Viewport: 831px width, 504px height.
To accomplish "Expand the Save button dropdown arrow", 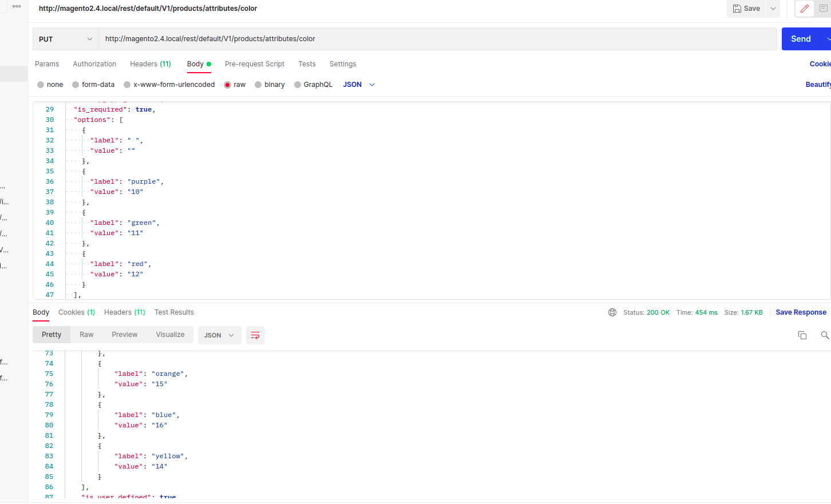I will coord(773,9).
